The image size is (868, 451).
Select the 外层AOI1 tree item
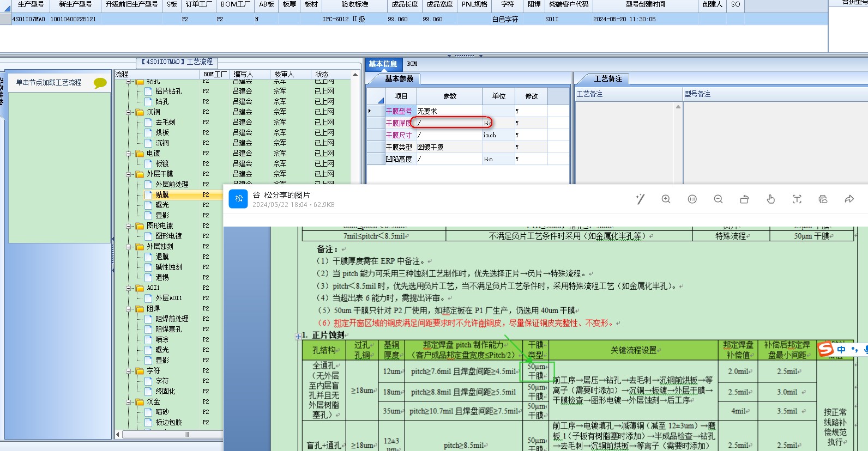coord(168,298)
